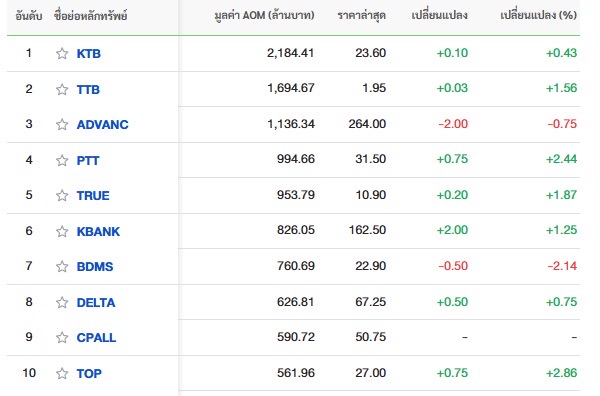Sort by เปลี่ยนแปลง (%) column header
Screen dimensions: 600x396
(x=539, y=16)
